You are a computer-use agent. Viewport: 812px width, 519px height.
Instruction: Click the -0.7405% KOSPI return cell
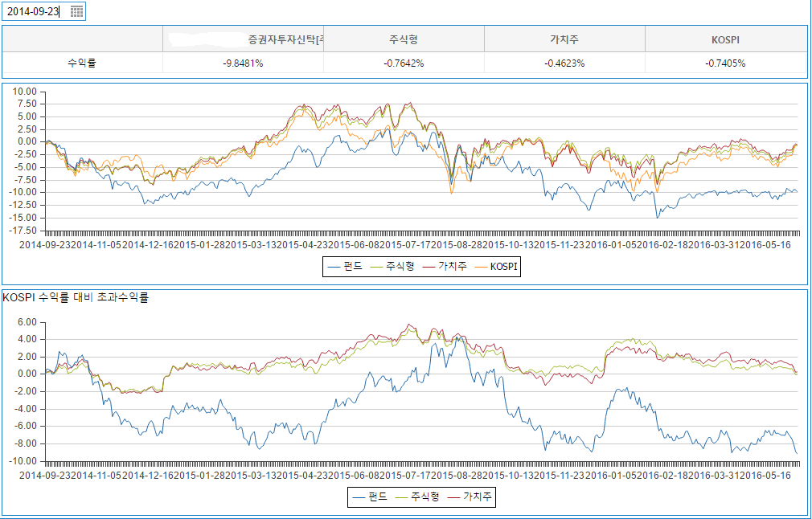(x=725, y=63)
